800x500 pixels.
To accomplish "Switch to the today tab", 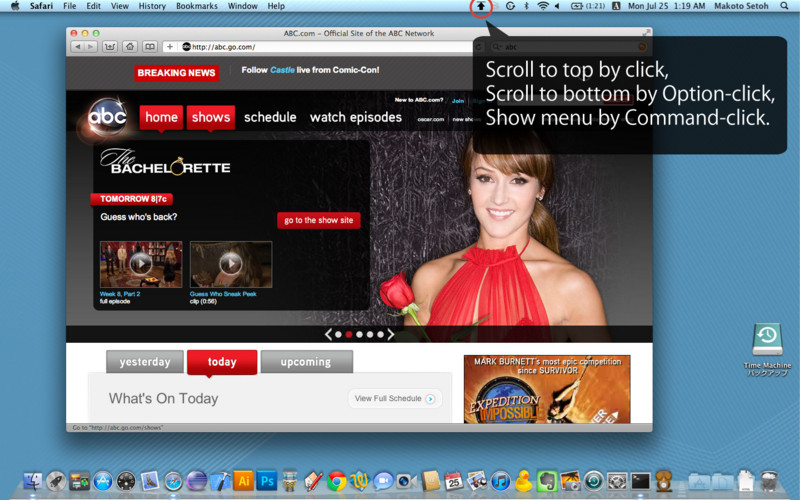I will coord(222,362).
